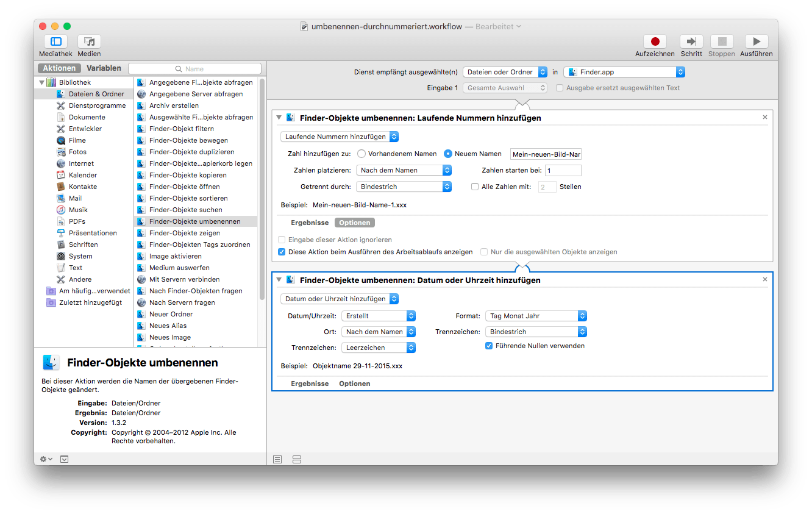Select the Musik category

click(78, 210)
